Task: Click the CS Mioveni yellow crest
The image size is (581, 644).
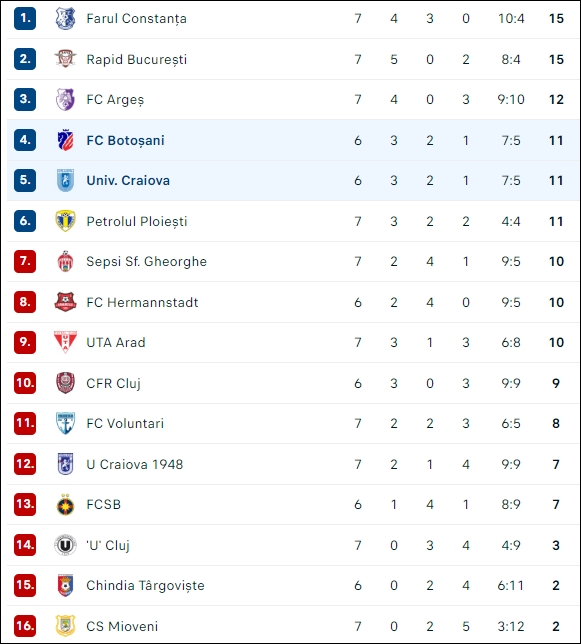Action: pyautogui.click(x=65, y=626)
